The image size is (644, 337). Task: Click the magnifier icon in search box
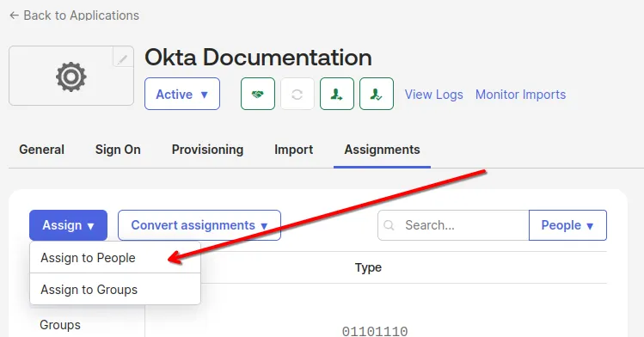(x=389, y=225)
